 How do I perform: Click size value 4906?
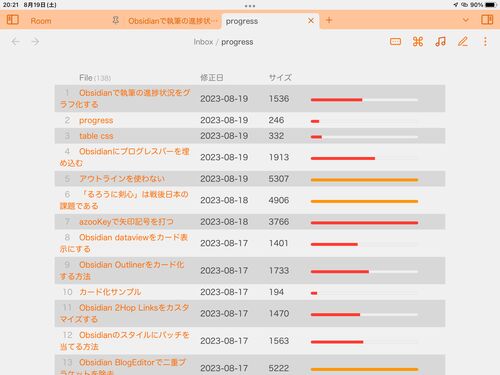pyautogui.click(x=279, y=200)
